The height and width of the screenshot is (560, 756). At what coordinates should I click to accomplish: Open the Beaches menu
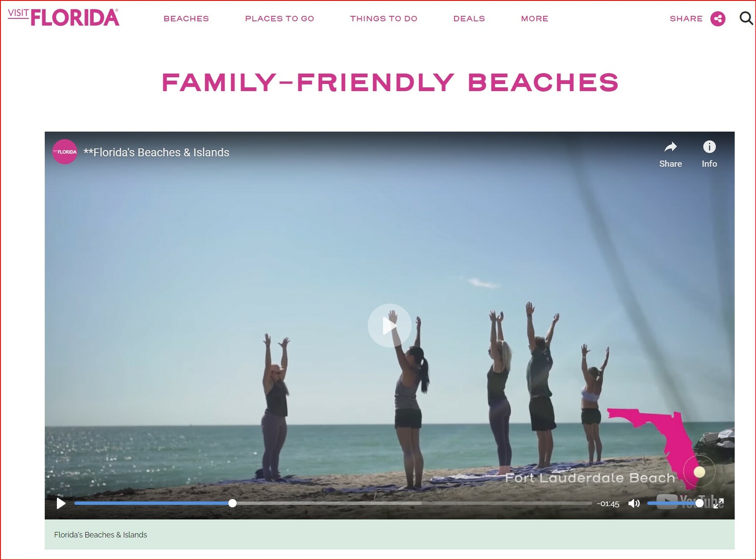click(x=186, y=19)
